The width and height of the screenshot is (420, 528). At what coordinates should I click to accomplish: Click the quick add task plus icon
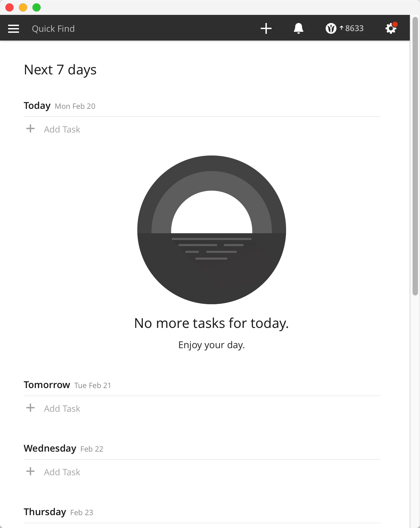[266, 28]
